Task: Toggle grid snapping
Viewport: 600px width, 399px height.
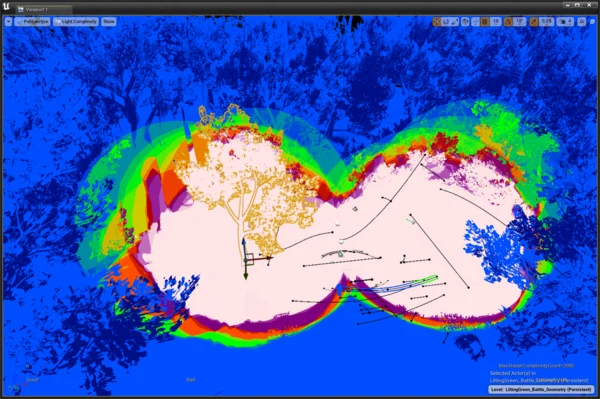Action: point(485,22)
